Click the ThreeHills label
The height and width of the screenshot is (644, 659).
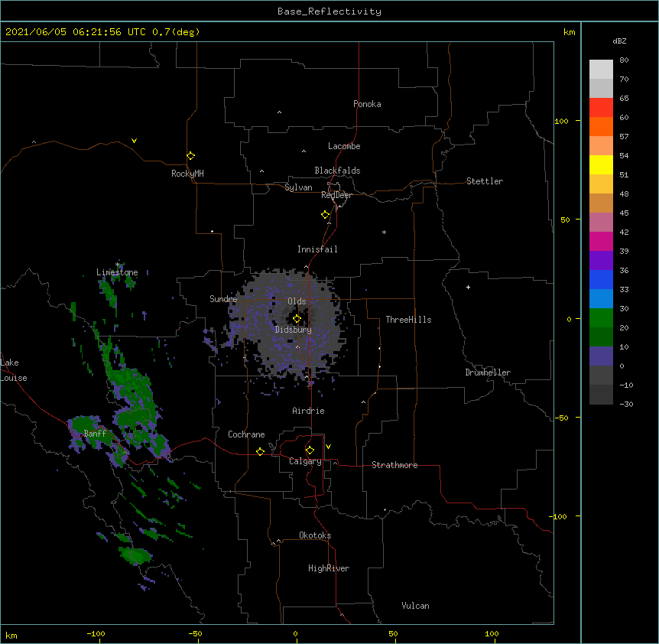click(408, 320)
